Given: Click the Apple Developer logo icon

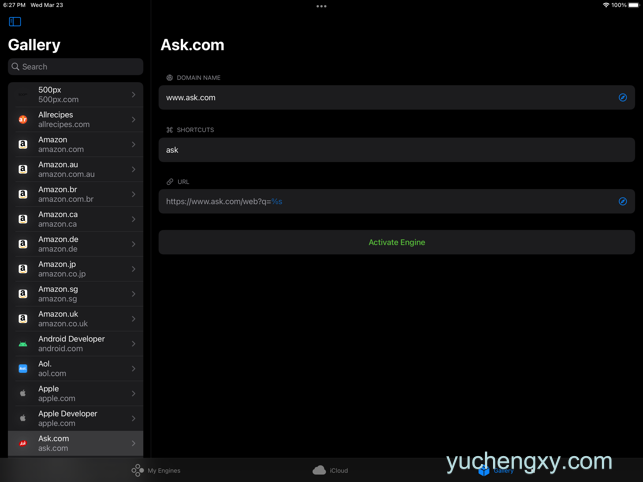Looking at the screenshot, I should pyautogui.click(x=23, y=418).
